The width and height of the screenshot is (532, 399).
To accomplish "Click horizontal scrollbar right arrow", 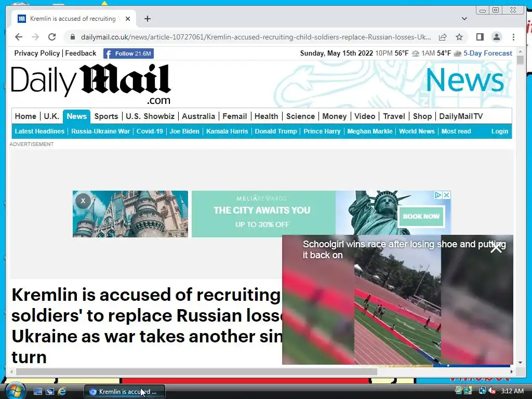I will [x=512, y=371].
